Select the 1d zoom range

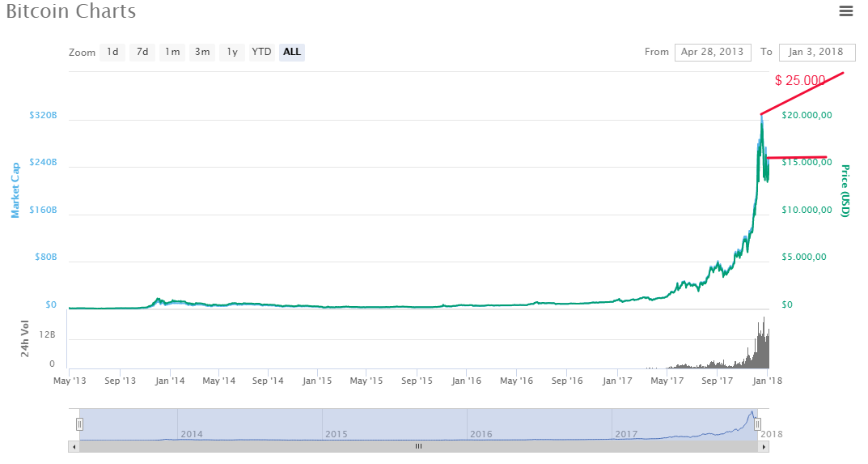tap(112, 52)
